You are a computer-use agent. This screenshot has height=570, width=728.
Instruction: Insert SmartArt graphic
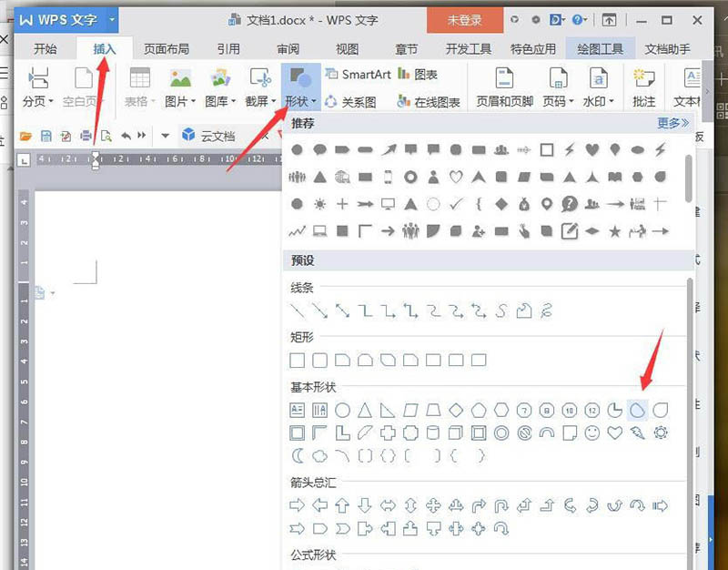coord(358,75)
